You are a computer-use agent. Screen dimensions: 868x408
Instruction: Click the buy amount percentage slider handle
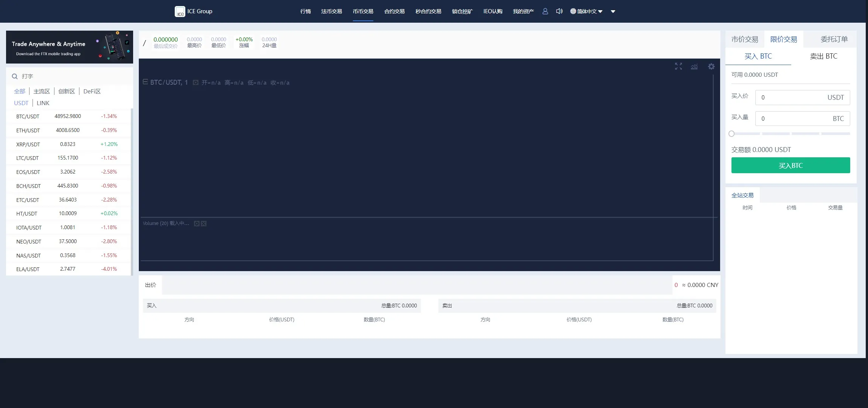[731, 133]
